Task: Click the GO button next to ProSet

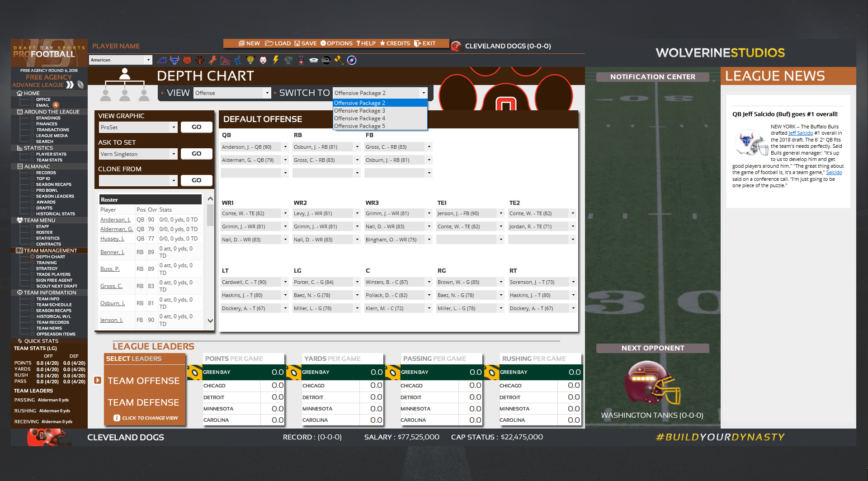Action: coord(196,127)
